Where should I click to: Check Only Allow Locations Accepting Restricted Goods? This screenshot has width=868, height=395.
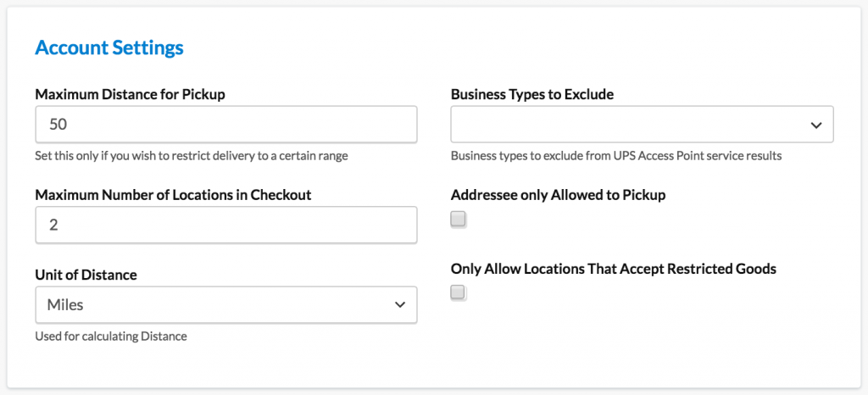tap(459, 293)
